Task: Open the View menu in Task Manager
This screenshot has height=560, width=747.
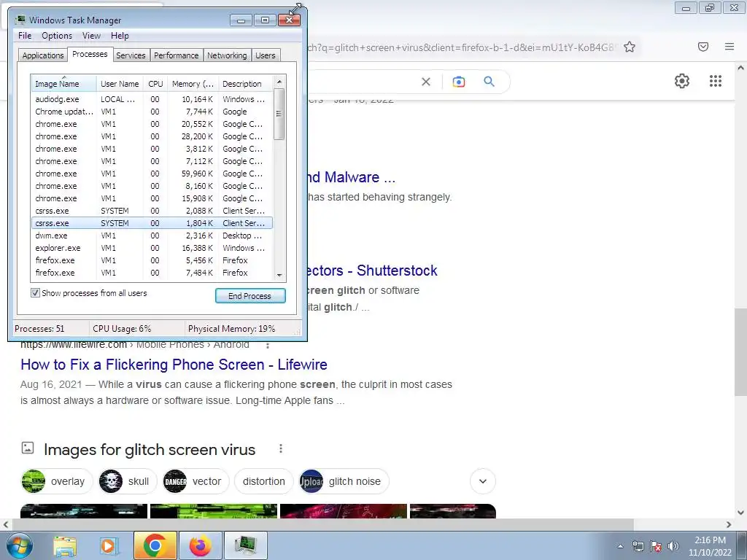Action: click(91, 36)
